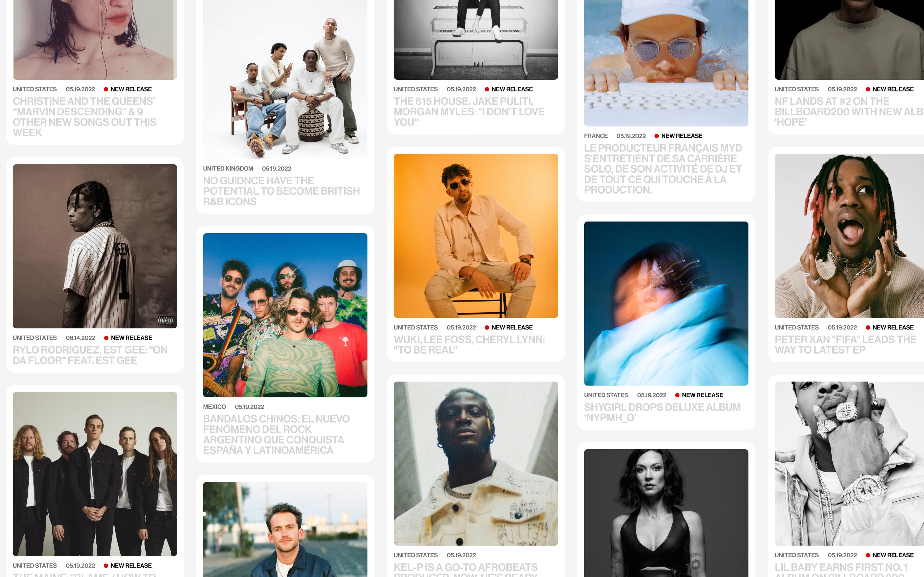This screenshot has height=577, width=924.
Task: Click the red dreadlocks Peter Xan photo
Action: pos(849,236)
